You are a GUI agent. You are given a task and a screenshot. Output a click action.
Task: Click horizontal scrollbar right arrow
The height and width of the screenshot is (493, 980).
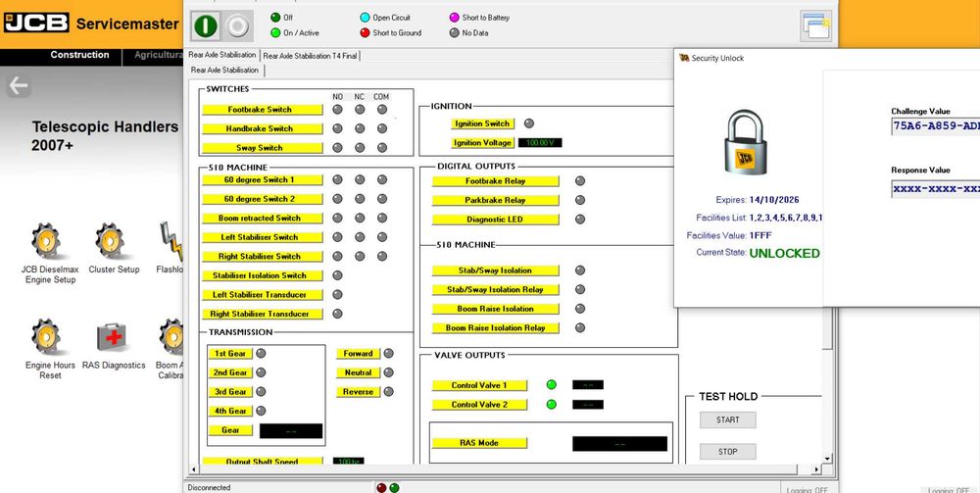(x=816, y=468)
